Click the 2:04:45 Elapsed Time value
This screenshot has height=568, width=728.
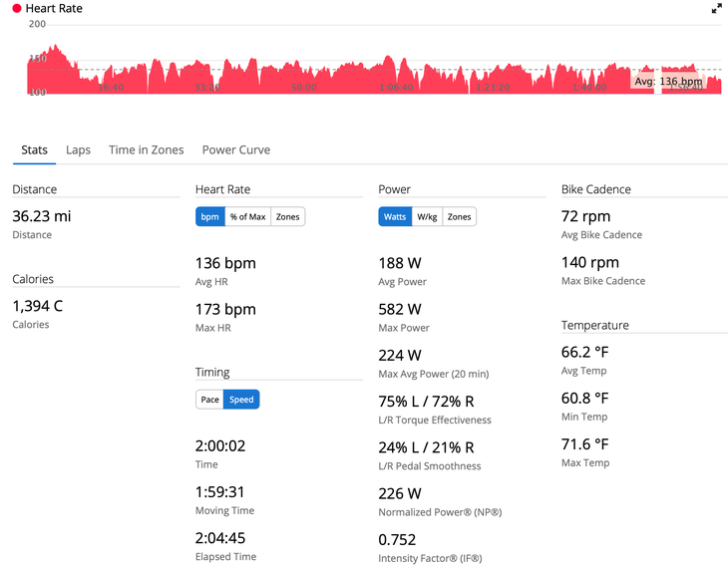(x=220, y=538)
